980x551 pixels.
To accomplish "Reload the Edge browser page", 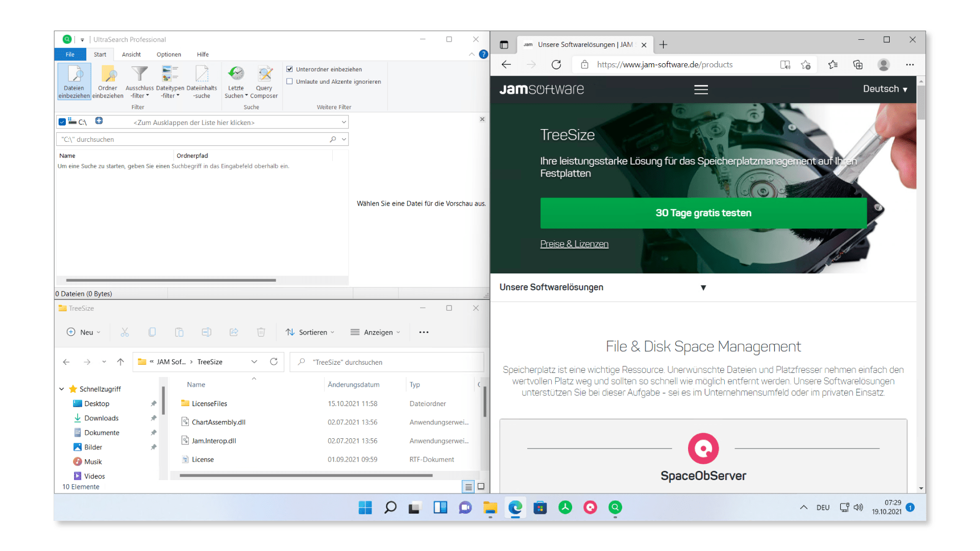I will pos(556,64).
